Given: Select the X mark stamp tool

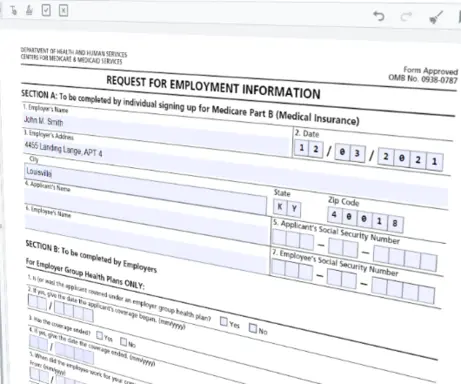Looking at the screenshot, I should [63, 11].
